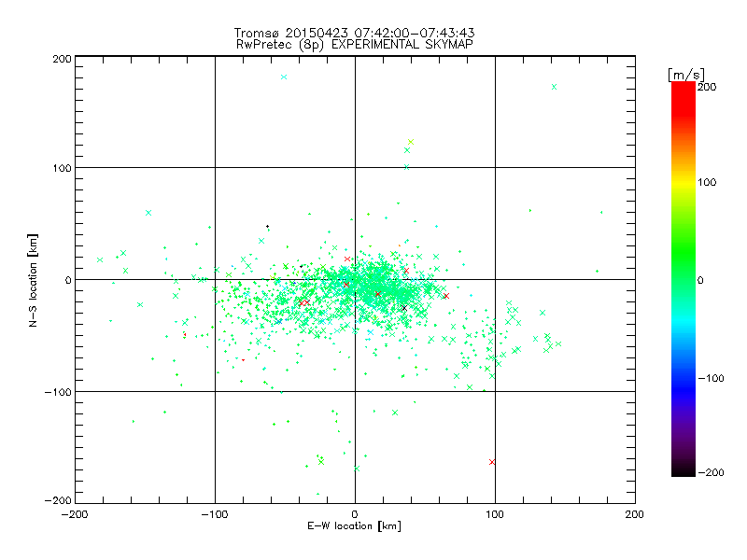Click the '[m/s]' colorbar unit label
Viewport: 747px width, 560px height.
[686, 75]
